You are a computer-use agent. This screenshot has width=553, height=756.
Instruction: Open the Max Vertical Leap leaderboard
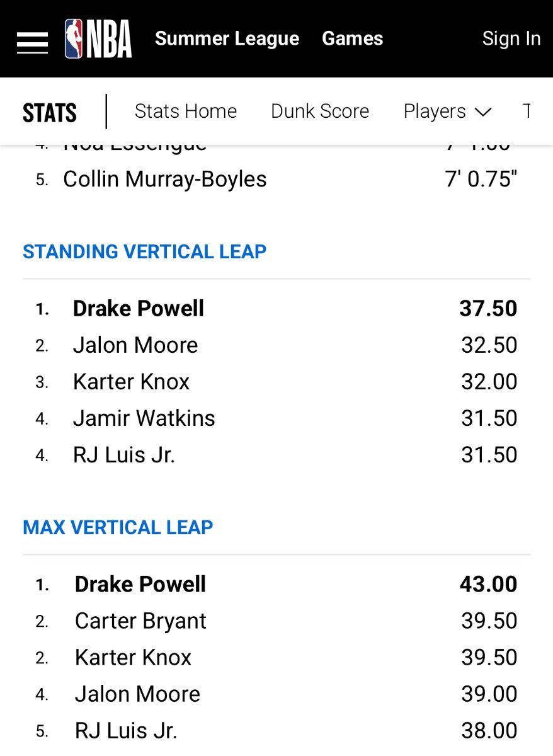(x=118, y=527)
